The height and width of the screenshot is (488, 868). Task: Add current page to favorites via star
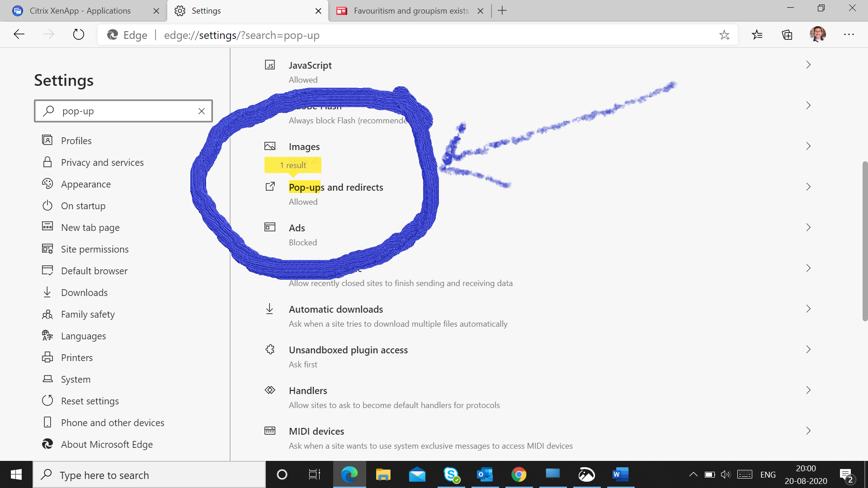(x=725, y=34)
